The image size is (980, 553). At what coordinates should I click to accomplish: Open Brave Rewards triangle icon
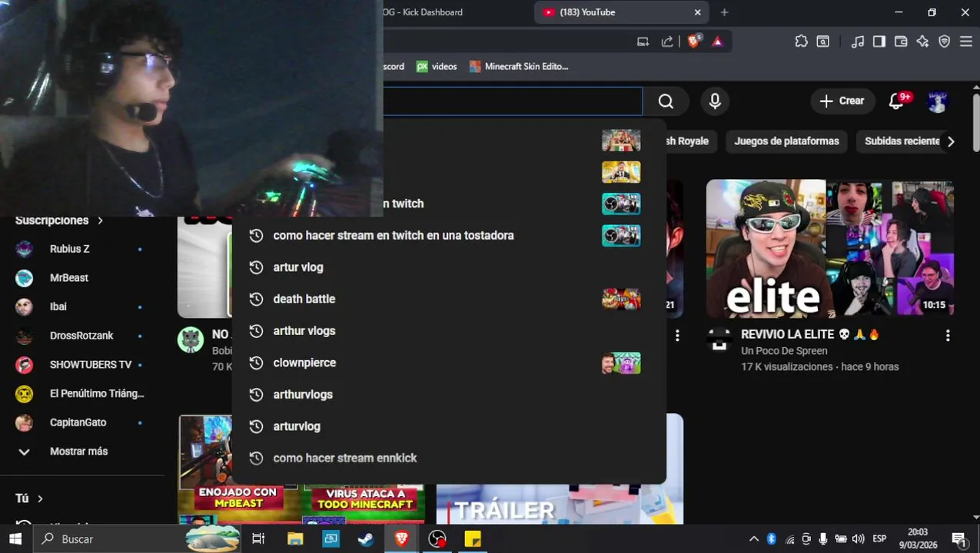tap(717, 41)
